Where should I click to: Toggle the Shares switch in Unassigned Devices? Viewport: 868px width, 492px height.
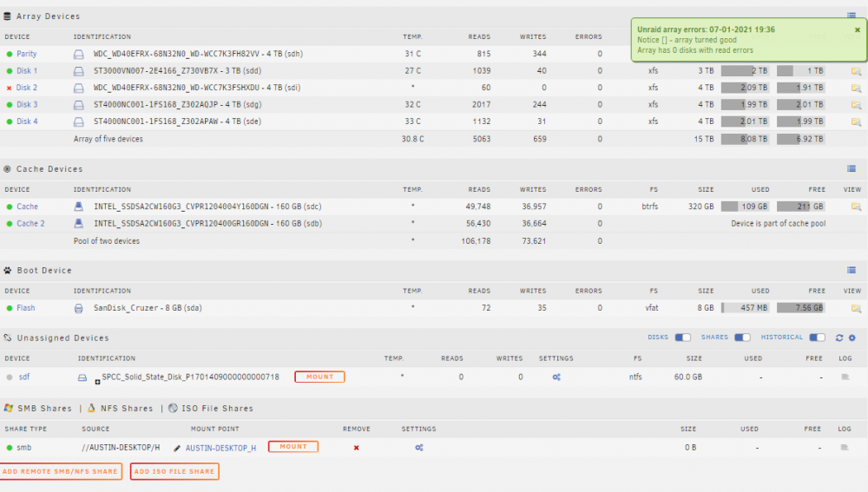point(742,338)
